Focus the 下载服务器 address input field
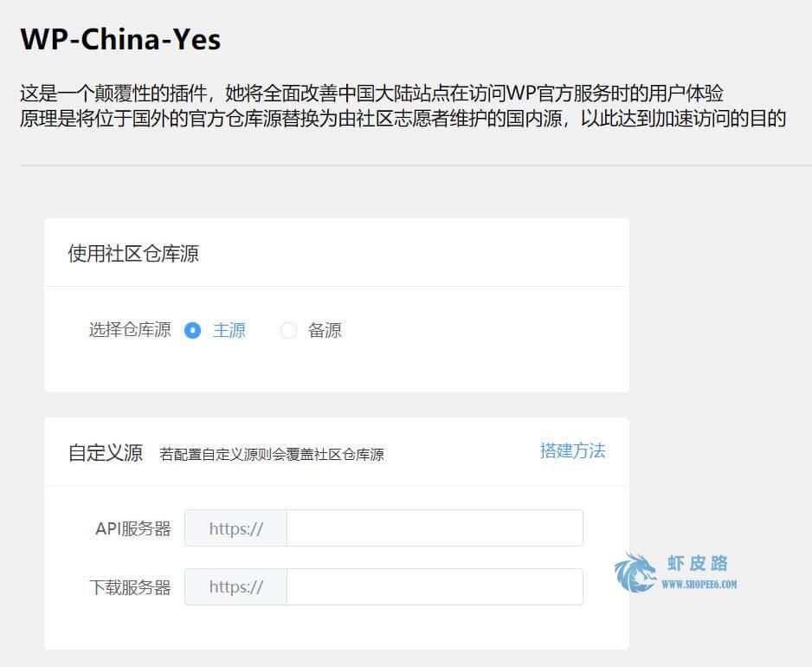Viewport: 812px width, 667px height. click(x=435, y=586)
